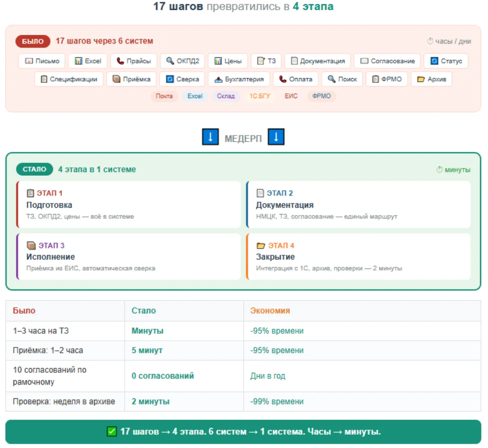Select the Приёмка step chip
This screenshot has height=448, width=488.
pos(132,79)
